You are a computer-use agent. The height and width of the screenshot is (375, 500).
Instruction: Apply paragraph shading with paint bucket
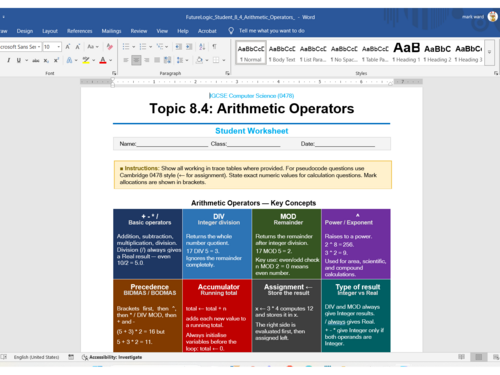[199, 60]
